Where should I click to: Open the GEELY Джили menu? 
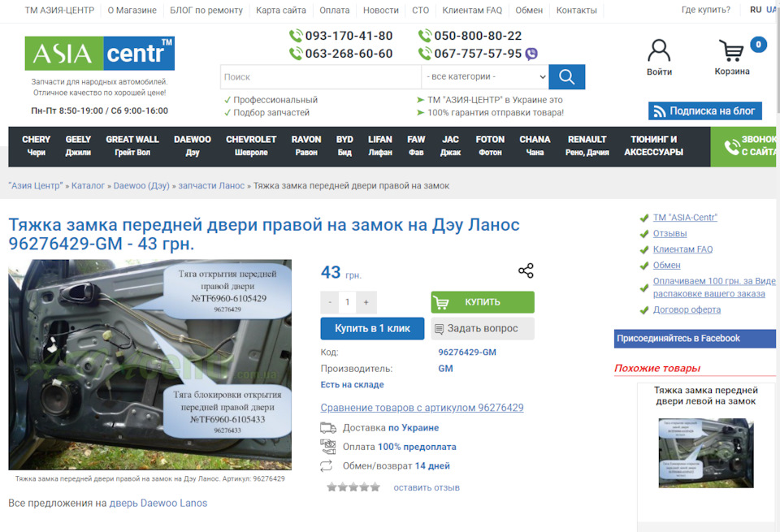click(x=78, y=145)
